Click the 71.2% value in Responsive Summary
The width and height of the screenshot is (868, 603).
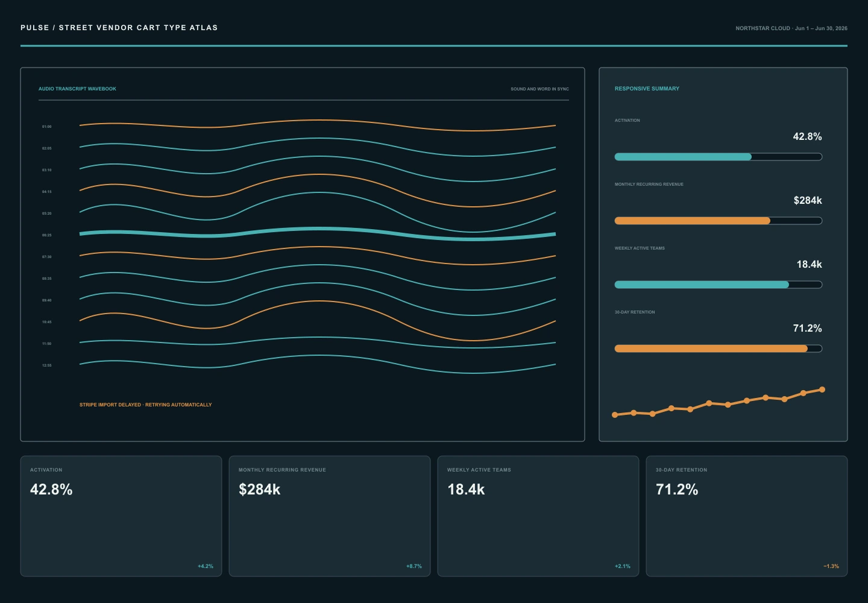tap(807, 328)
